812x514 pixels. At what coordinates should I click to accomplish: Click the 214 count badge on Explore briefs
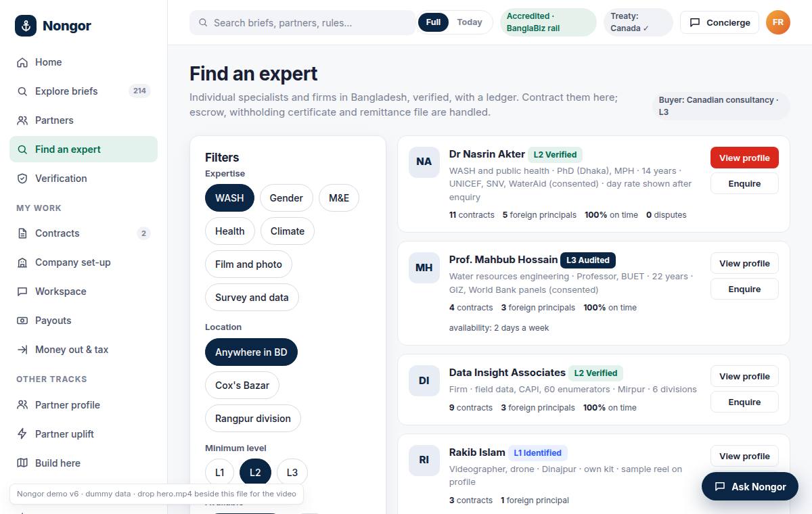pos(139,91)
